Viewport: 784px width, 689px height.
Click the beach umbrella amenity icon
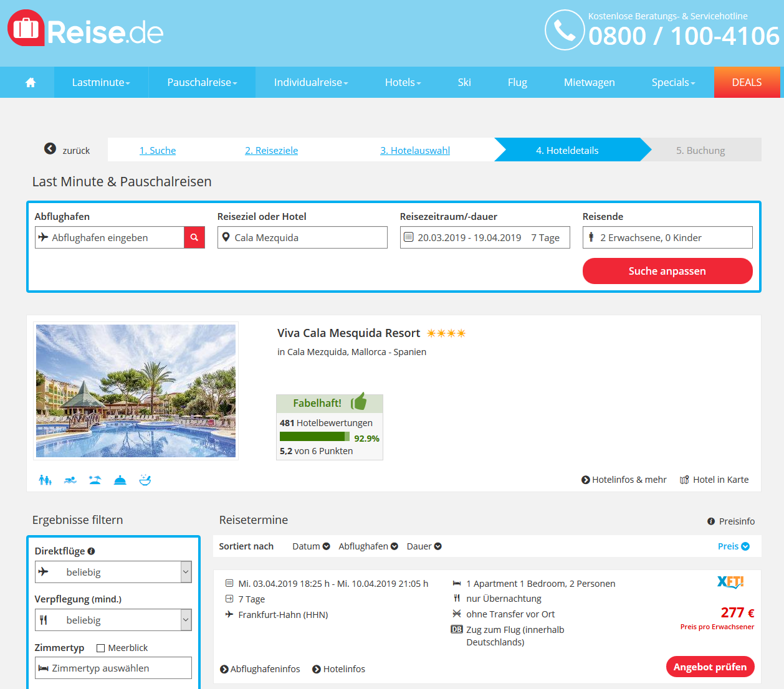(x=95, y=480)
